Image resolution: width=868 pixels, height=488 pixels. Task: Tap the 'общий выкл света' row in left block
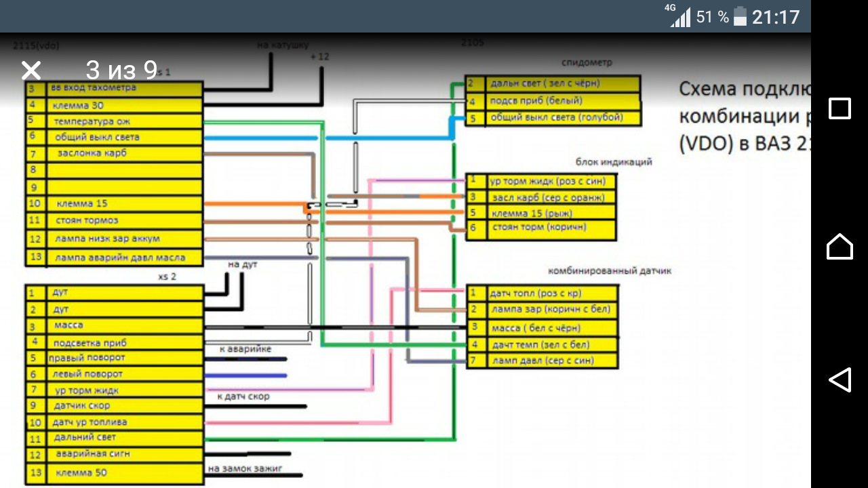point(114,137)
